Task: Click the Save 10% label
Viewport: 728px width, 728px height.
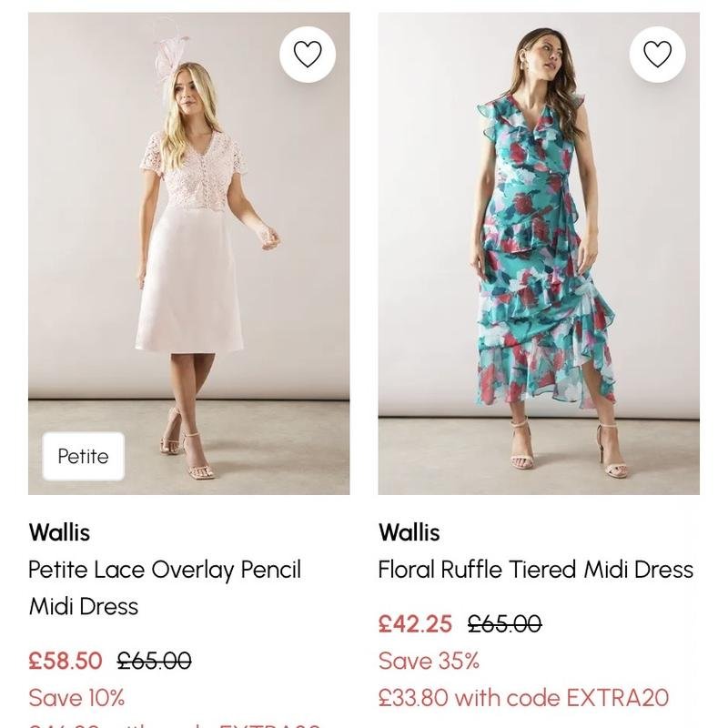Action: [76, 698]
